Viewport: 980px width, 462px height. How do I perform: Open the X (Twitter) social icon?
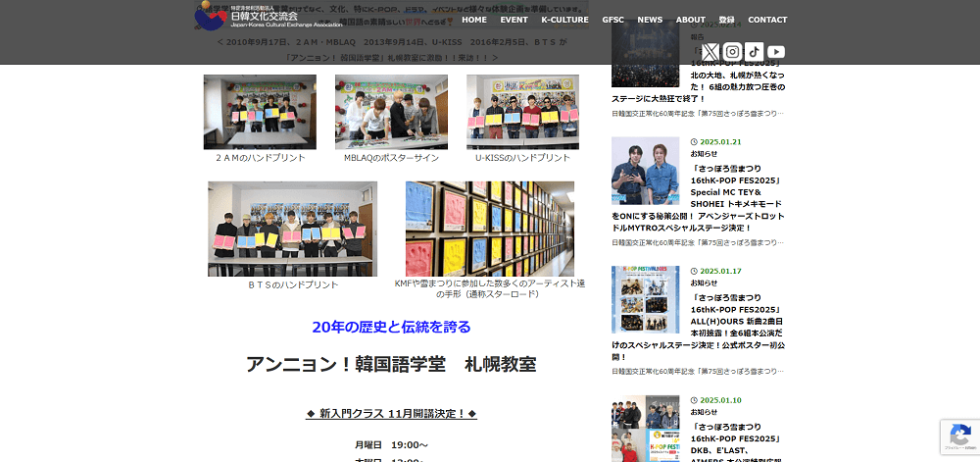(x=710, y=52)
